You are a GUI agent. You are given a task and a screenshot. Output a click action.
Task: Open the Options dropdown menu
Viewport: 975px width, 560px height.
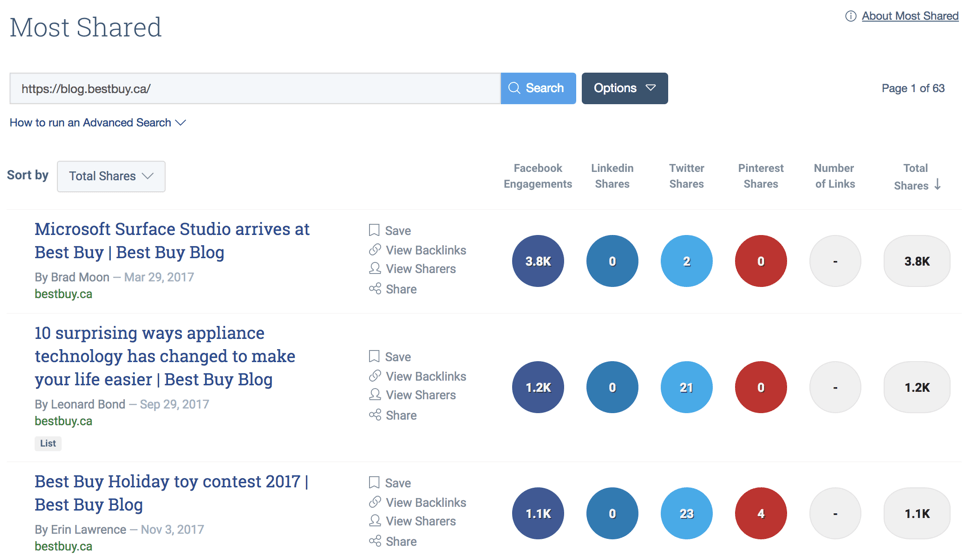pos(624,88)
